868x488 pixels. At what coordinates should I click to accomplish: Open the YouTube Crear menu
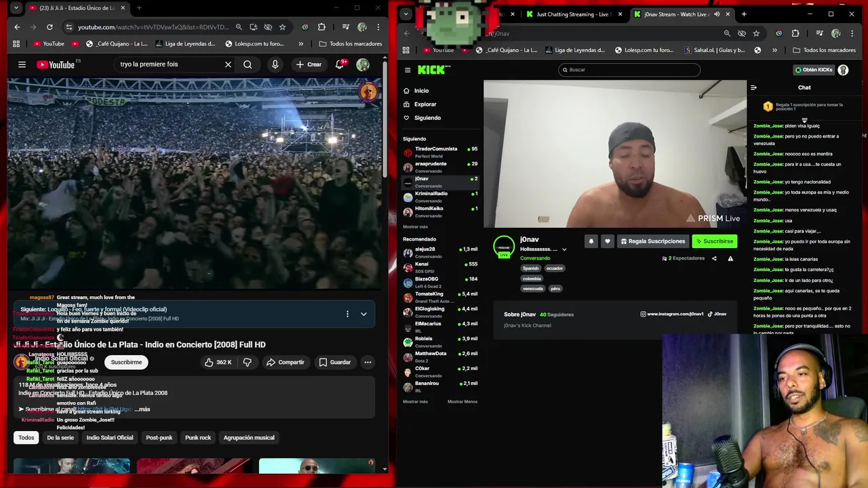[309, 64]
